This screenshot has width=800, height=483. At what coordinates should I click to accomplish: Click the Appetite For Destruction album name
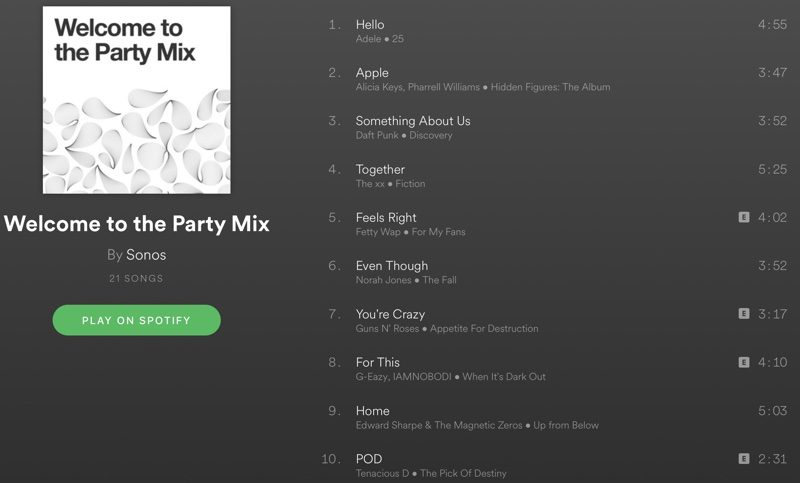click(x=484, y=328)
